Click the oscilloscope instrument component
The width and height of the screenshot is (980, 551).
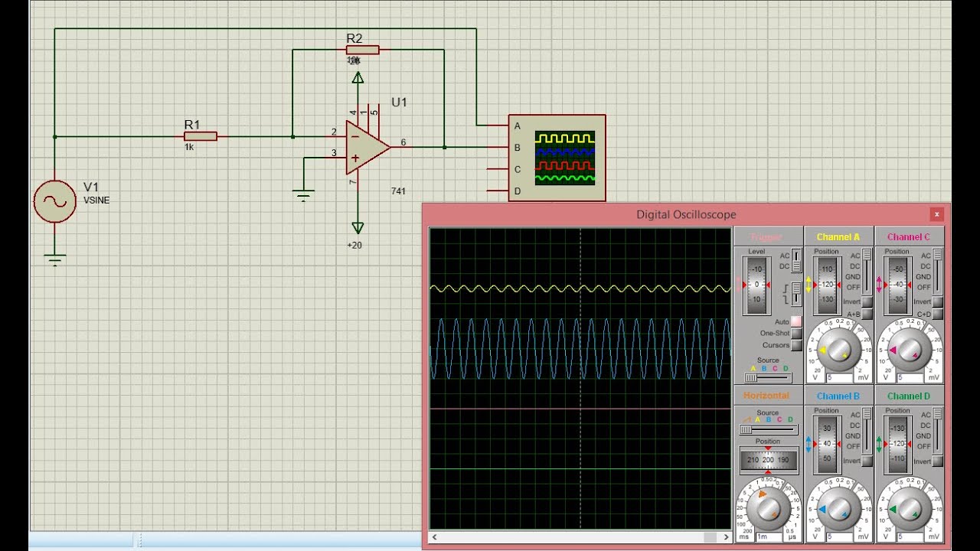pos(557,158)
